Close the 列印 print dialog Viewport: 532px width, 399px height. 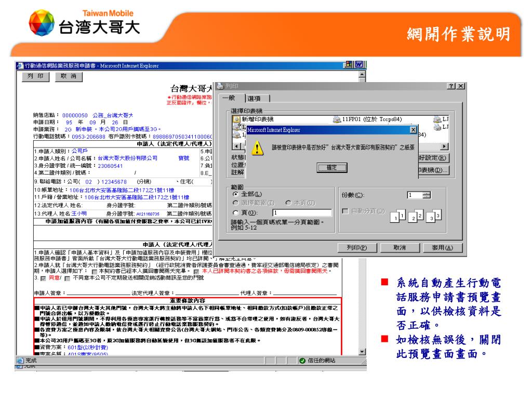[460, 86]
